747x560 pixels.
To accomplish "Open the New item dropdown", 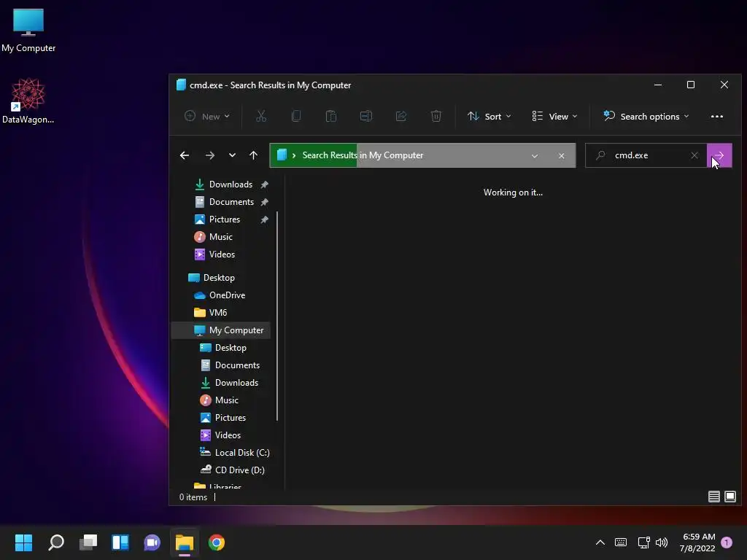I will pos(206,116).
